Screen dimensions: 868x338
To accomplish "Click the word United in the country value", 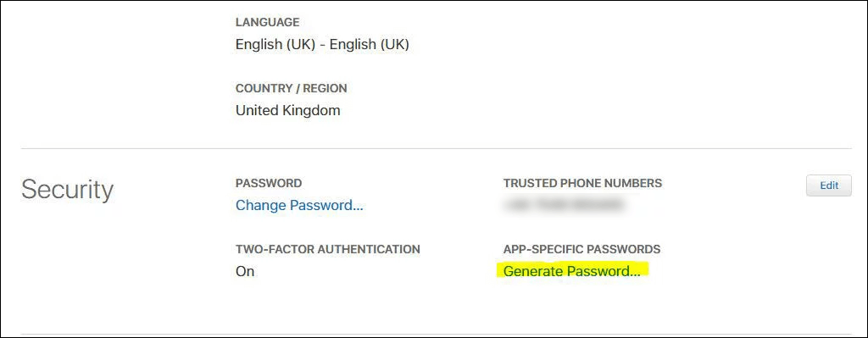I will (x=256, y=111).
